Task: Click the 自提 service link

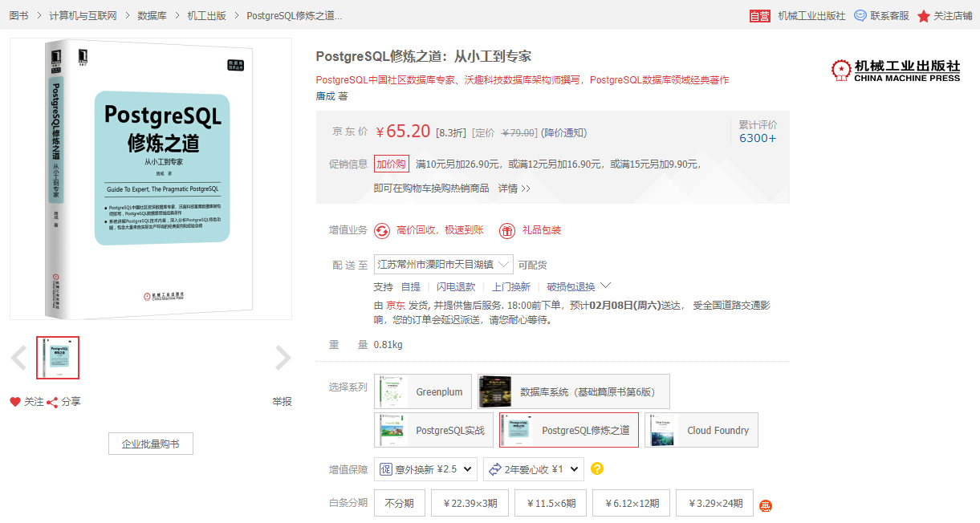Action: [410, 286]
